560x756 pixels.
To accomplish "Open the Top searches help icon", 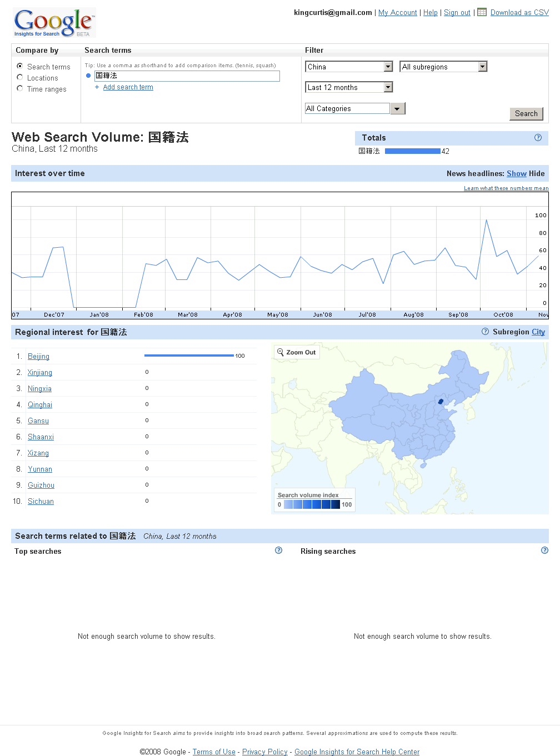I will (x=279, y=550).
